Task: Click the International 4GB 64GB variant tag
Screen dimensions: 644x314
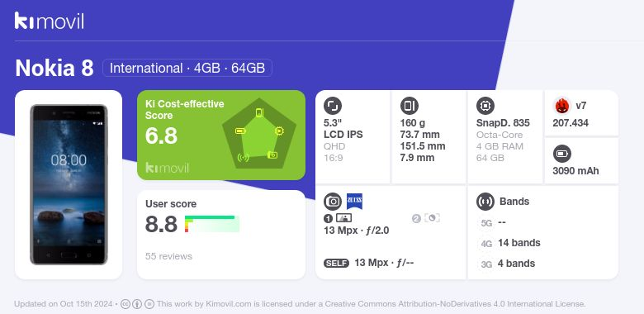Action: point(187,68)
